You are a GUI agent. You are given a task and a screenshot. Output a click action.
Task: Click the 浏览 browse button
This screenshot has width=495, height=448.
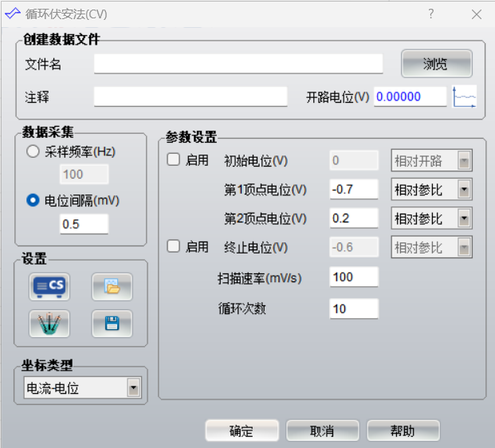(x=437, y=64)
